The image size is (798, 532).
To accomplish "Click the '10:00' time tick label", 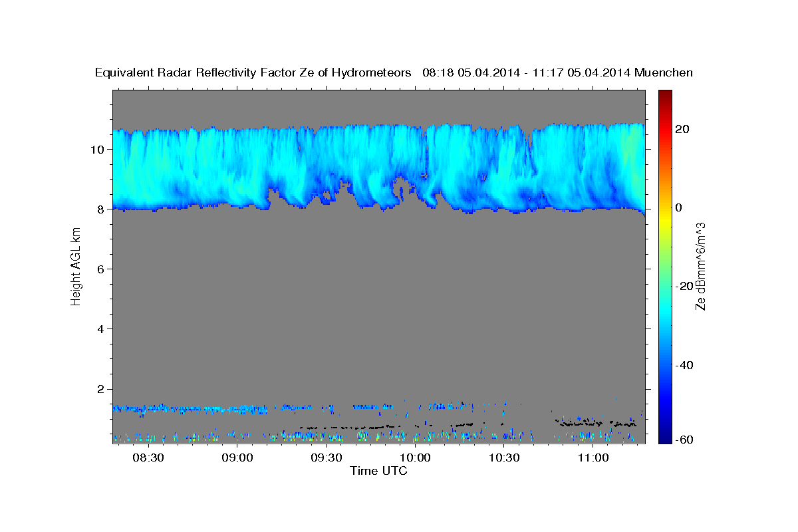I will click(x=416, y=458).
